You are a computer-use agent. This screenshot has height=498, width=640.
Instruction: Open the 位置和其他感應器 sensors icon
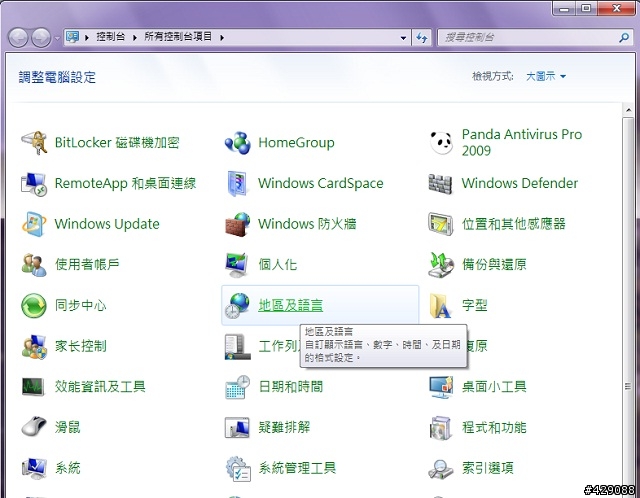(441, 224)
